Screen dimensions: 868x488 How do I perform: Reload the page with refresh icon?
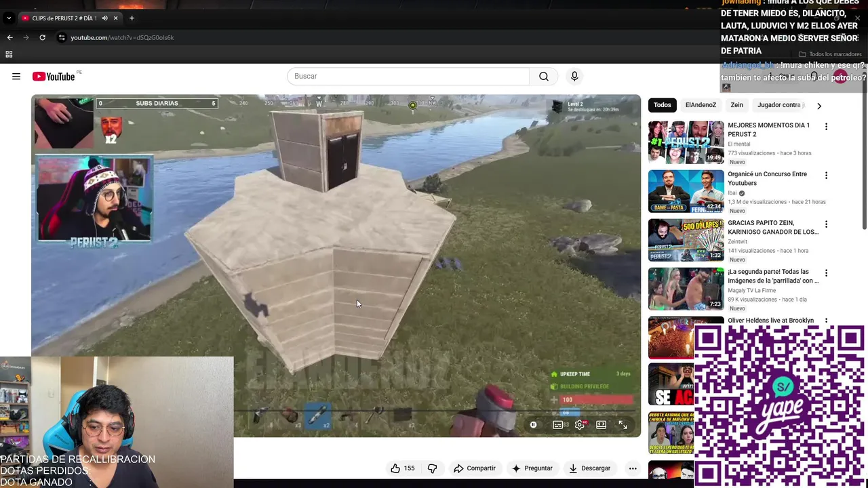[x=42, y=37]
